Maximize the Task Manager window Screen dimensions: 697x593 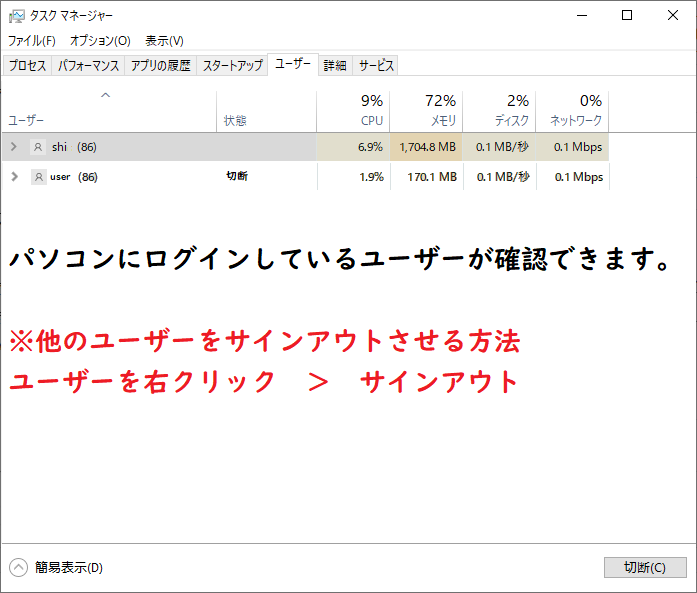tap(627, 16)
